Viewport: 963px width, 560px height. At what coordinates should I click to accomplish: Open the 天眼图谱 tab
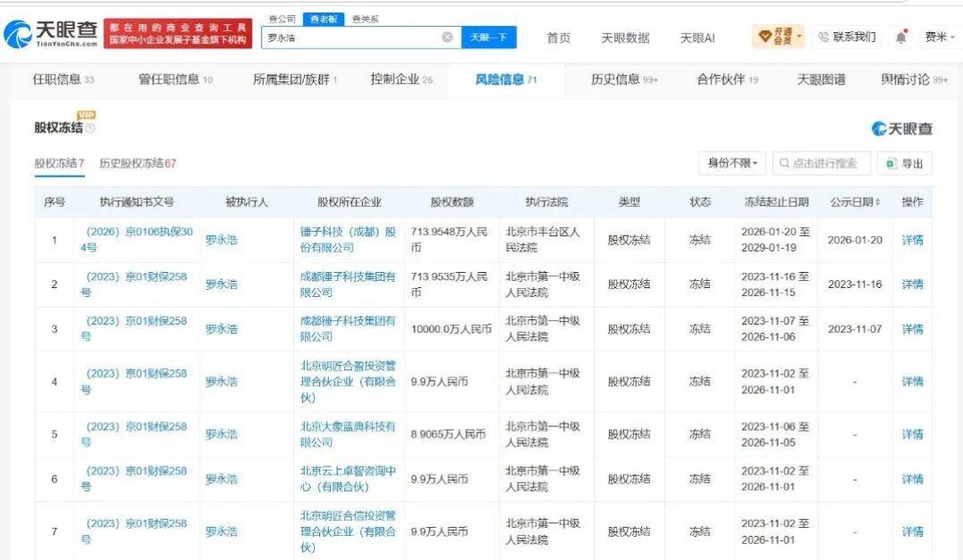[x=821, y=79]
